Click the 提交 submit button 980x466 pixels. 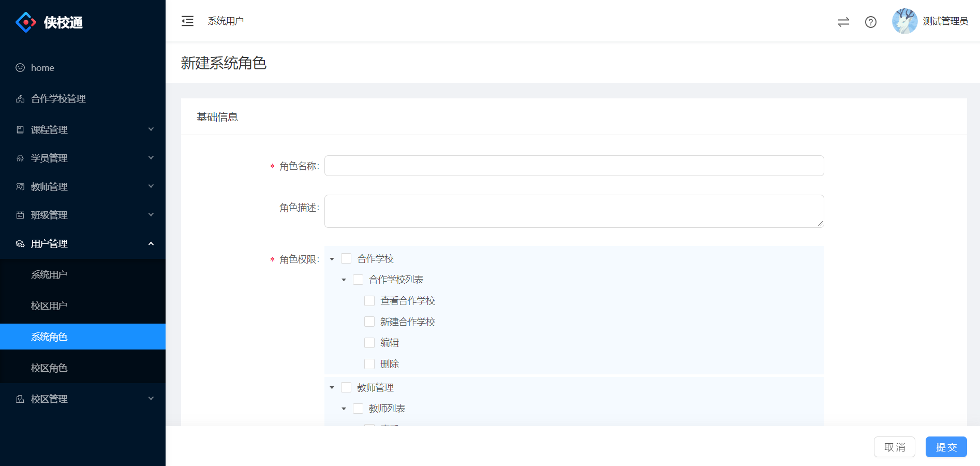click(946, 447)
